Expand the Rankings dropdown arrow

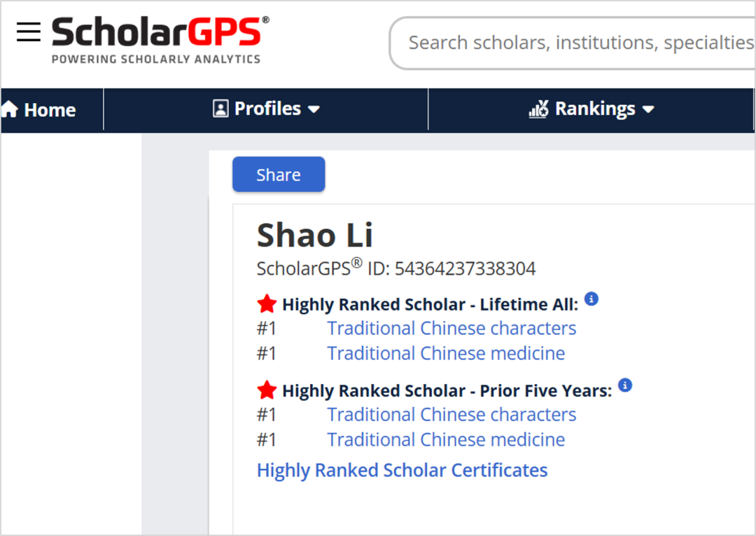coord(650,109)
